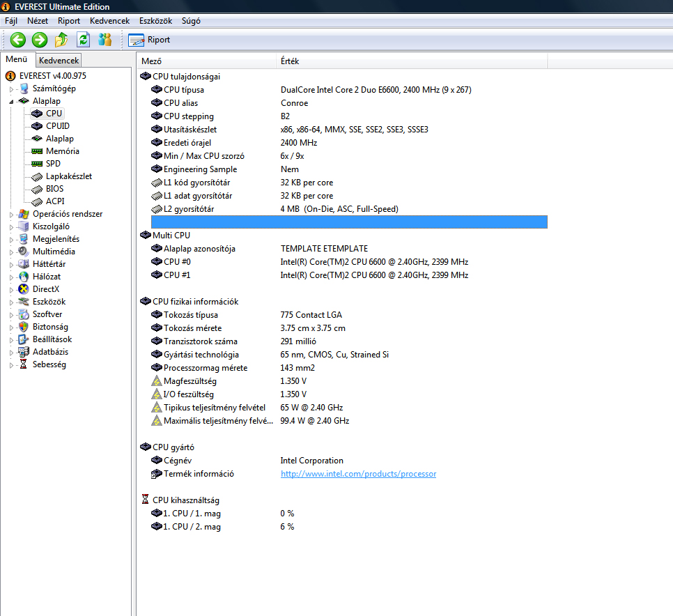Select the CPU chip icon in tree

click(37, 114)
